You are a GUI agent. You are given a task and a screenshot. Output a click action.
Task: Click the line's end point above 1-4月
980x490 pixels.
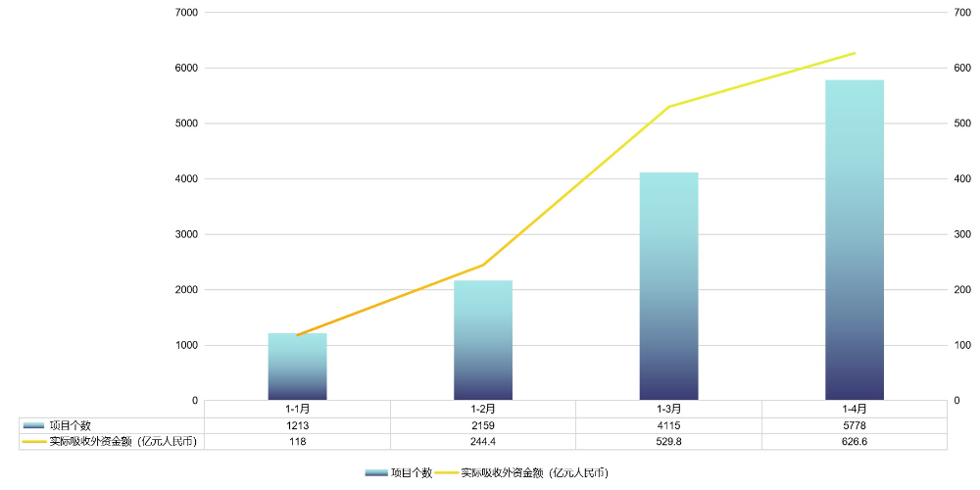[x=855, y=53]
